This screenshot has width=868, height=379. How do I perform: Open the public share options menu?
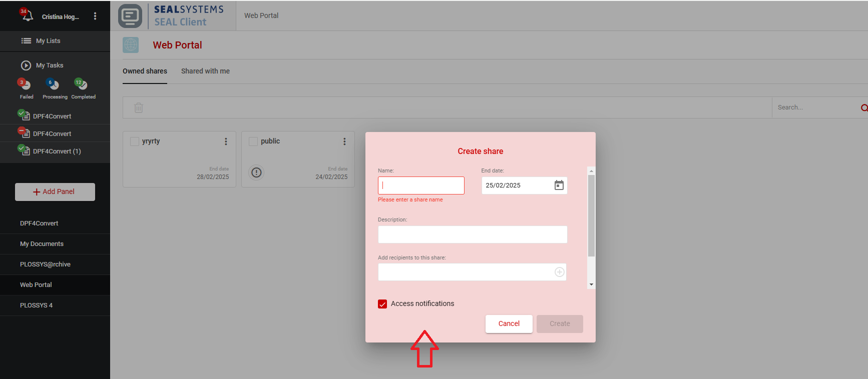point(344,141)
